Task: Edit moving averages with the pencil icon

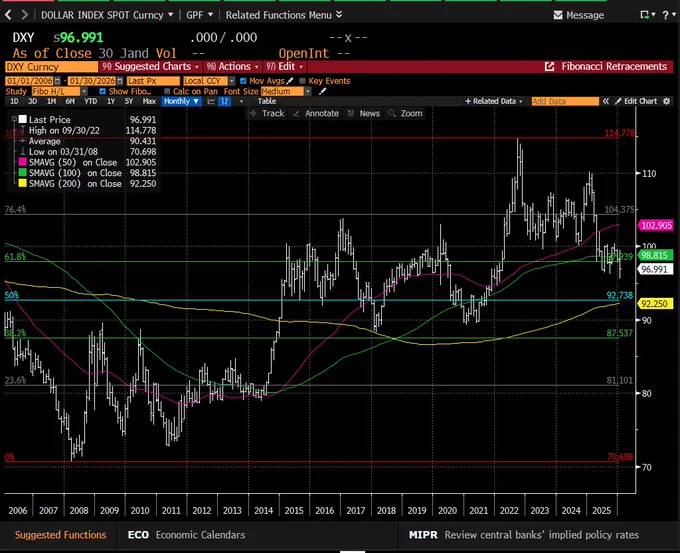Action: click(290, 81)
